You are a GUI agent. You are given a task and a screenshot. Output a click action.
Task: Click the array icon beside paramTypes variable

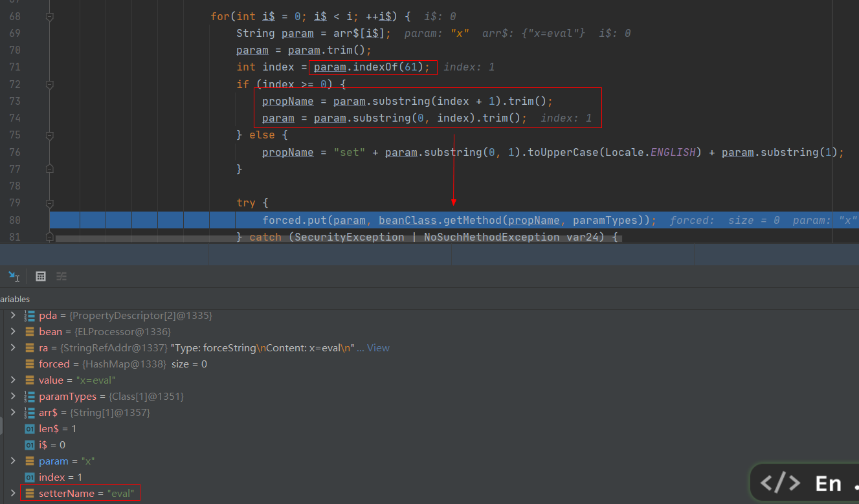coord(29,397)
